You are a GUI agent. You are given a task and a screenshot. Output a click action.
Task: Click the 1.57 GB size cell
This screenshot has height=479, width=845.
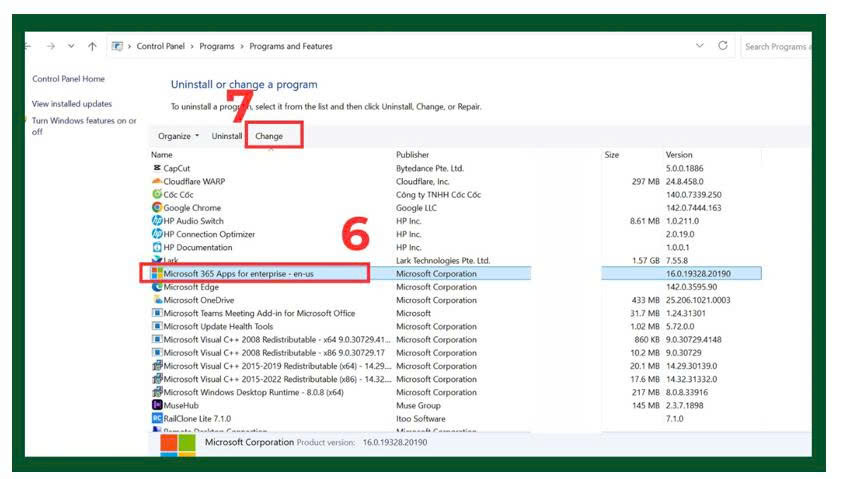pyautogui.click(x=646, y=261)
